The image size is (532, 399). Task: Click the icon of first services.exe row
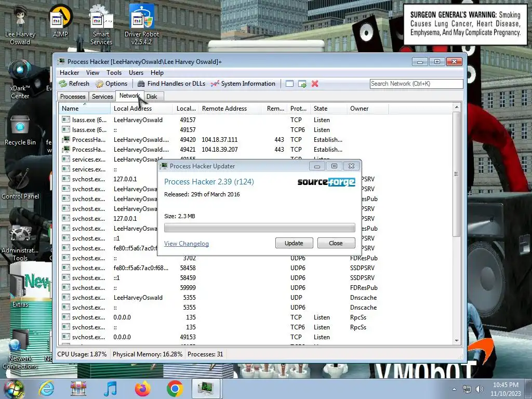pyautogui.click(x=66, y=159)
